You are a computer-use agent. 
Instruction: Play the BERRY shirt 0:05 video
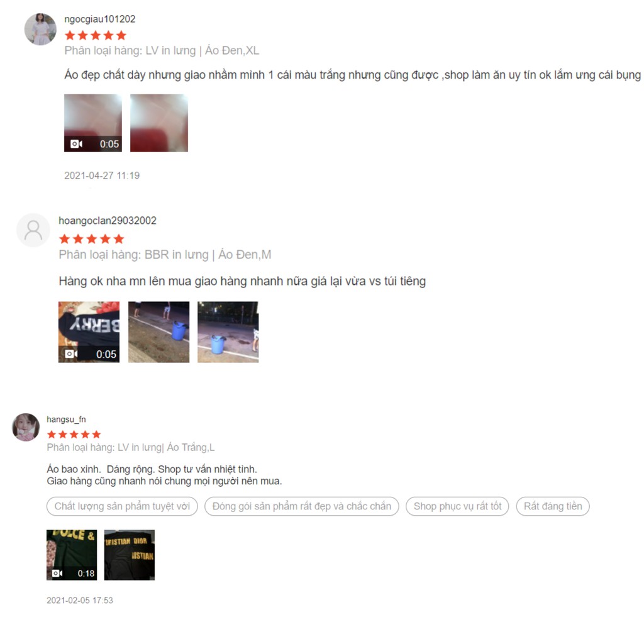[89, 332]
